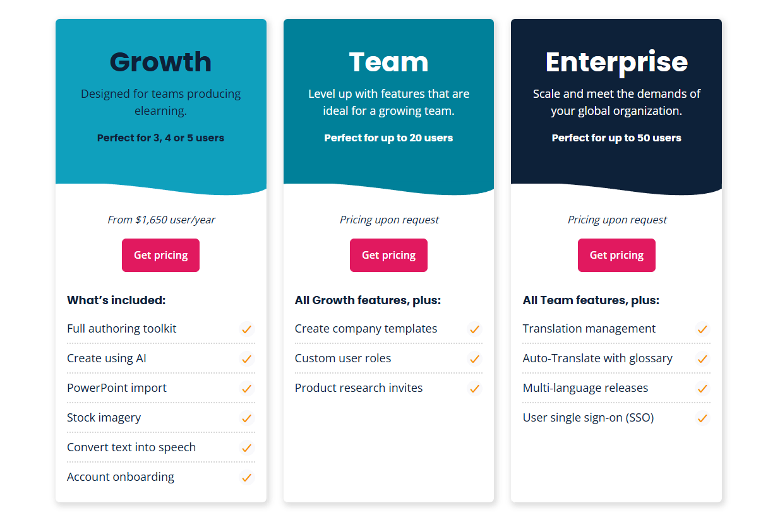Image resolution: width=780 pixels, height=532 pixels.
Task: Click the User single sign-on checkmark
Action: pos(702,418)
